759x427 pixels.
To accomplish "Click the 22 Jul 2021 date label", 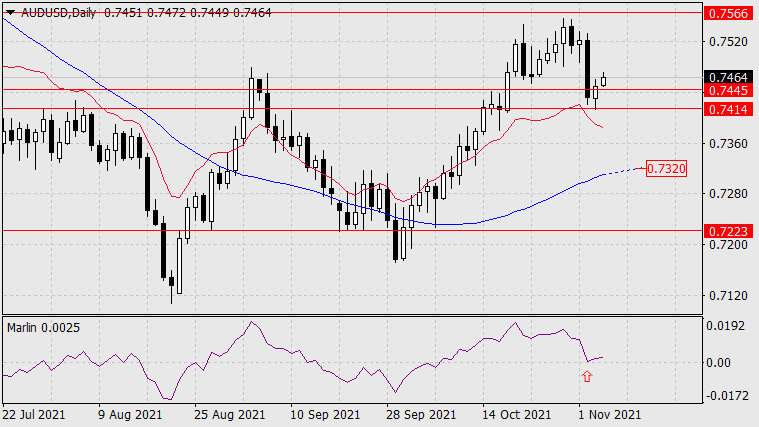I will click(x=34, y=415).
